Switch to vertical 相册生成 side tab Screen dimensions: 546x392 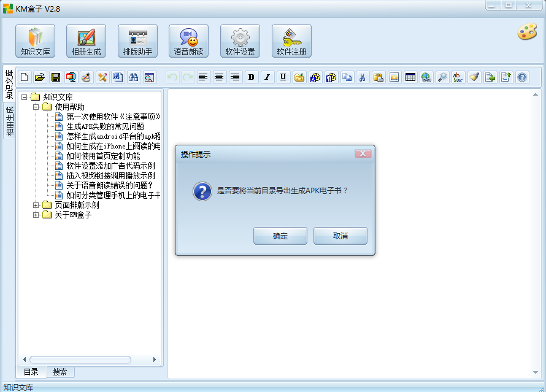9,121
